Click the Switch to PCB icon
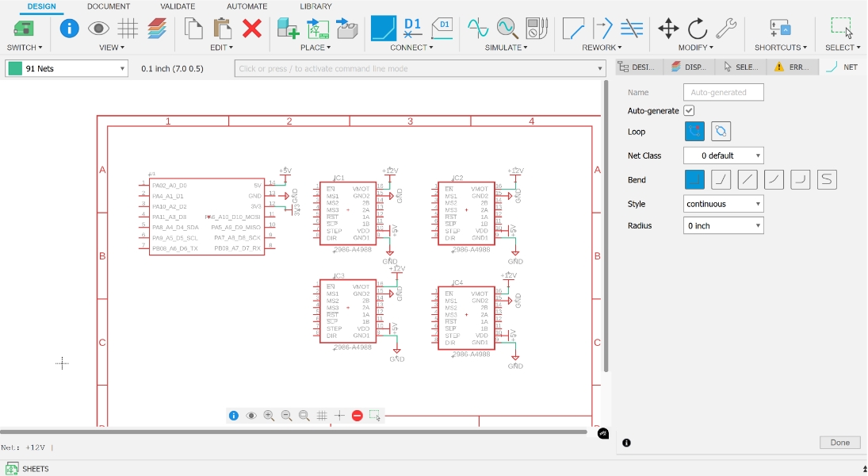Viewport: 868px width, 476px height. [x=24, y=29]
